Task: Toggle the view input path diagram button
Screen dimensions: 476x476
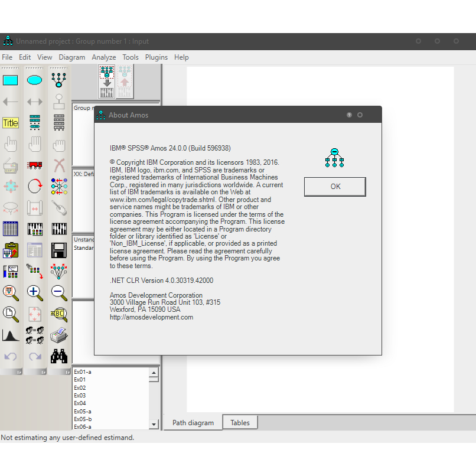Action: 107,81
